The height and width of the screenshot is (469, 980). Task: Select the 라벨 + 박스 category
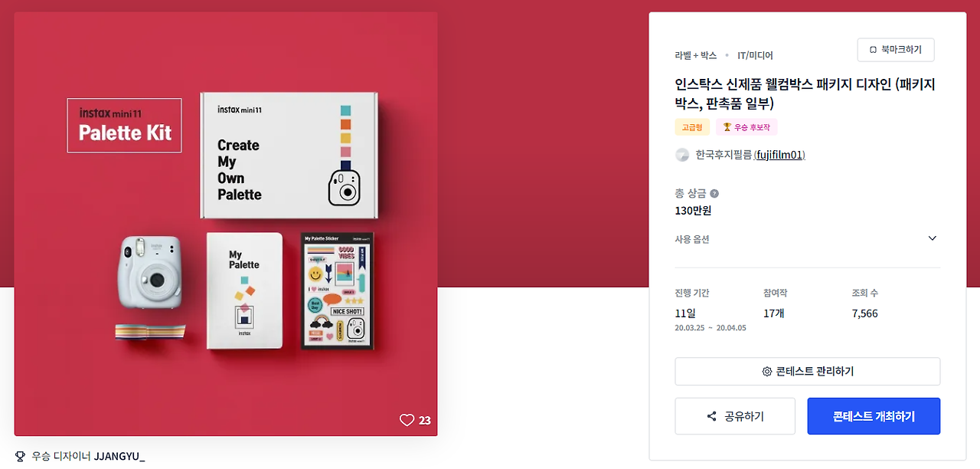point(695,55)
